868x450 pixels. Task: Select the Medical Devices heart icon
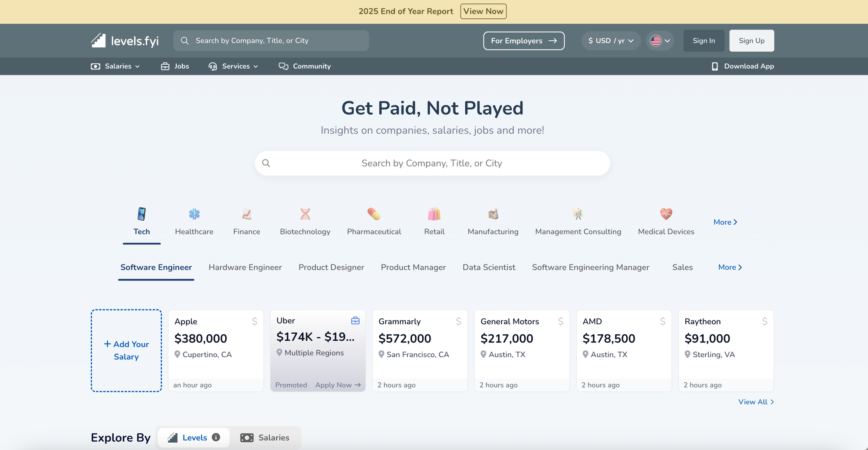point(666,214)
